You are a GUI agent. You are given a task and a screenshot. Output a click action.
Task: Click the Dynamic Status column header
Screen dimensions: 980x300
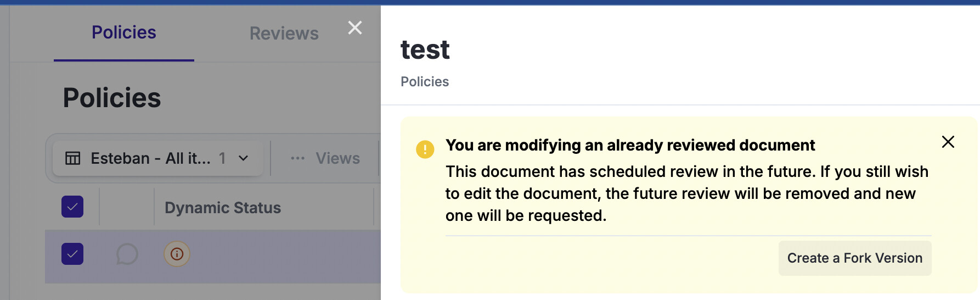point(223,208)
